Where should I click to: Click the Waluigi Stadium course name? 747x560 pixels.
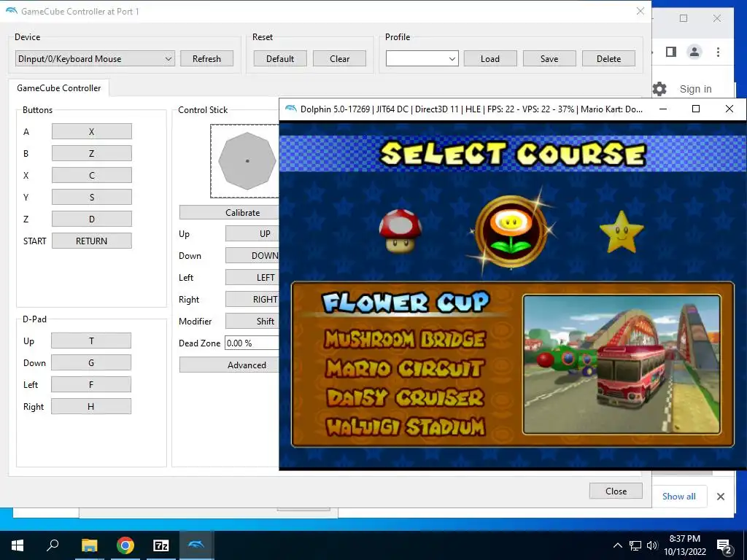[405, 427]
